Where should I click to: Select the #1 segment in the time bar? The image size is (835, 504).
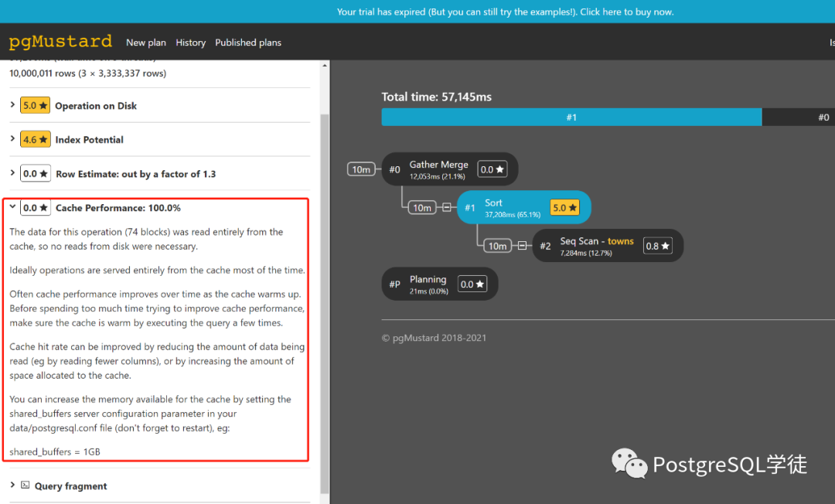(x=571, y=117)
